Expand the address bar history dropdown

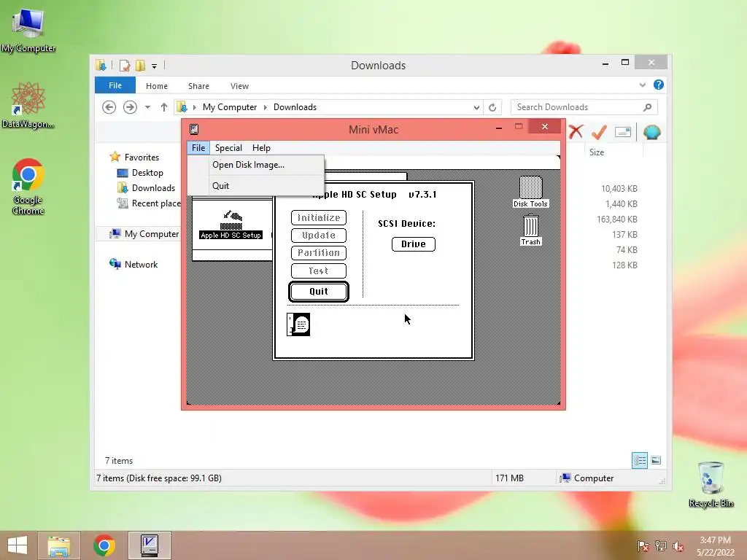click(476, 108)
